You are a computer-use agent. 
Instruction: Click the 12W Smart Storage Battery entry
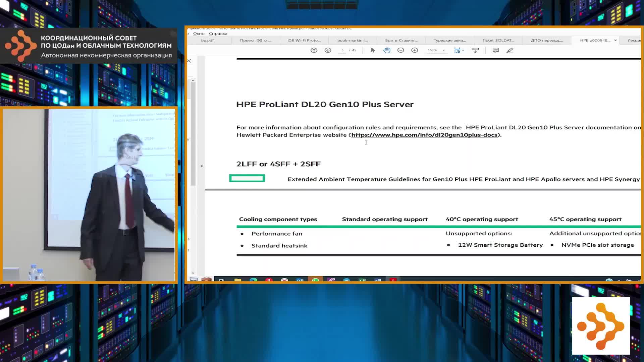point(500,245)
